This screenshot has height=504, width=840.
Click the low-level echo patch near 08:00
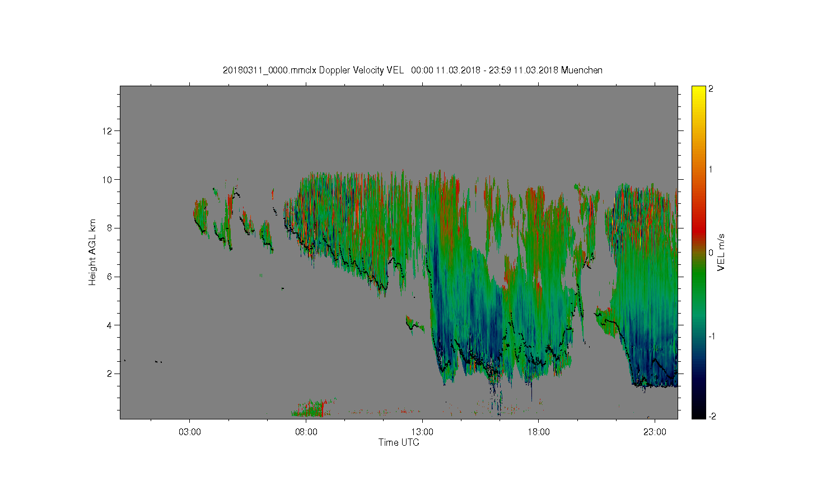[x=309, y=409]
